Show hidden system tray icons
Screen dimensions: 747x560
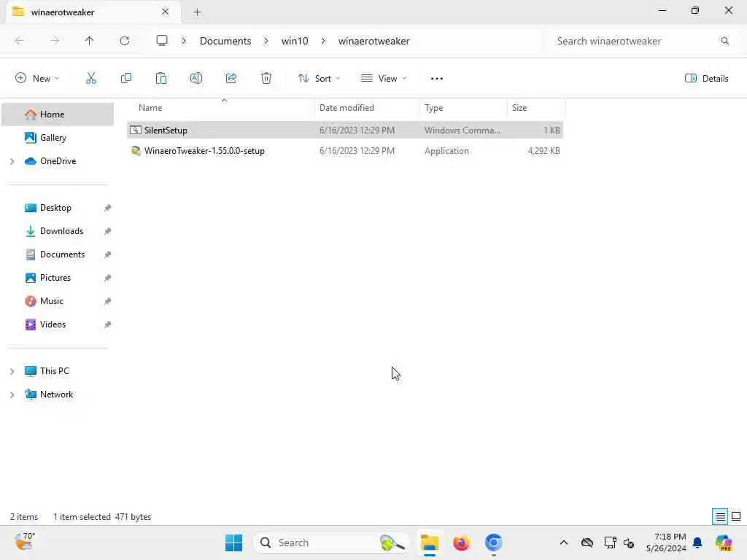pyautogui.click(x=564, y=542)
